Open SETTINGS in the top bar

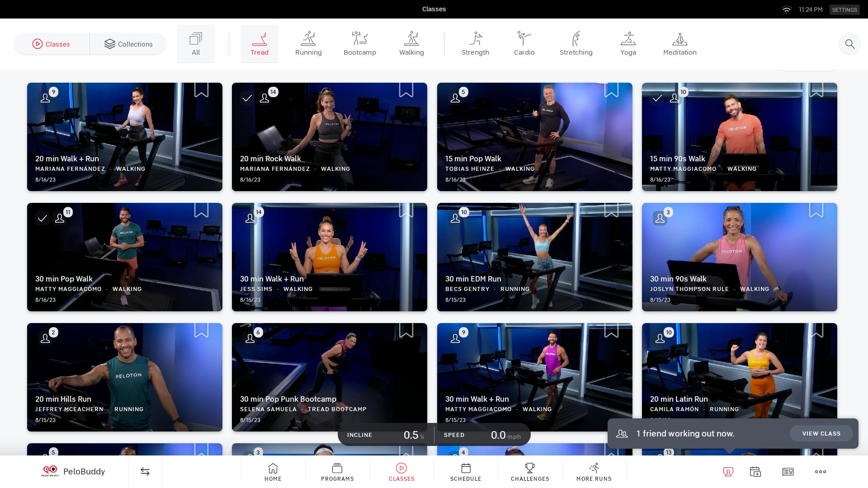click(x=844, y=9)
